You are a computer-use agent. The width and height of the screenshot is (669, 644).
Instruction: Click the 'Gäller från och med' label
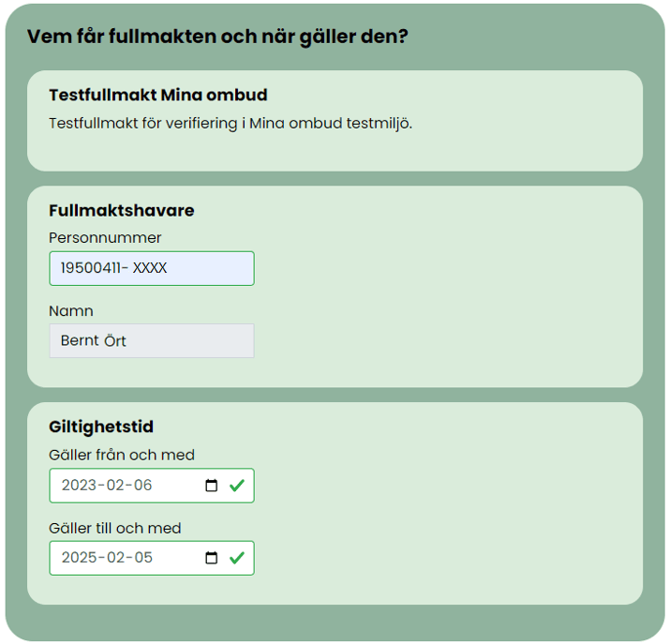pyautogui.click(x=122, y=456)
